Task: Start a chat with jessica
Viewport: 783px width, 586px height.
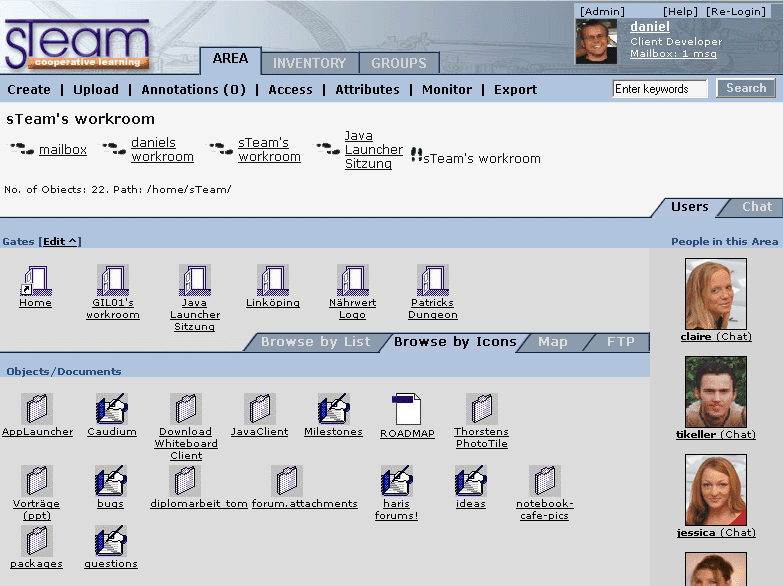Action: click(738, 533)
